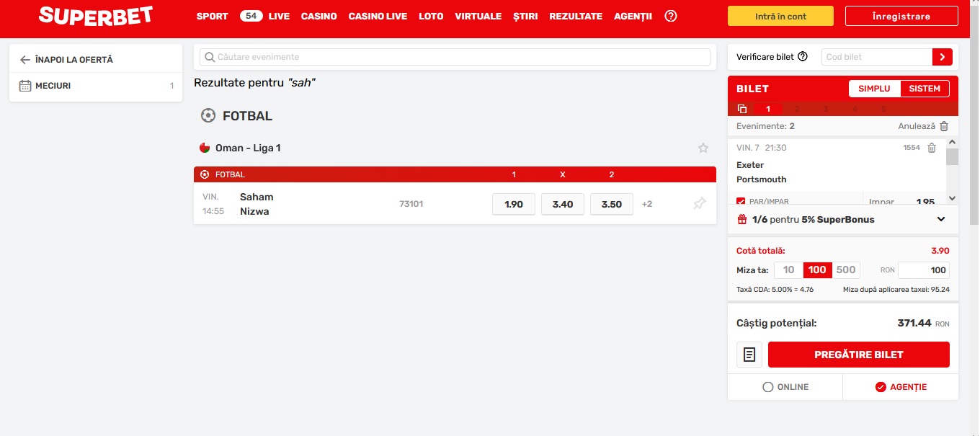Click the Intră în cont button
The height and width of the screenshot is (436, 980).
click(x=780, y=16)
